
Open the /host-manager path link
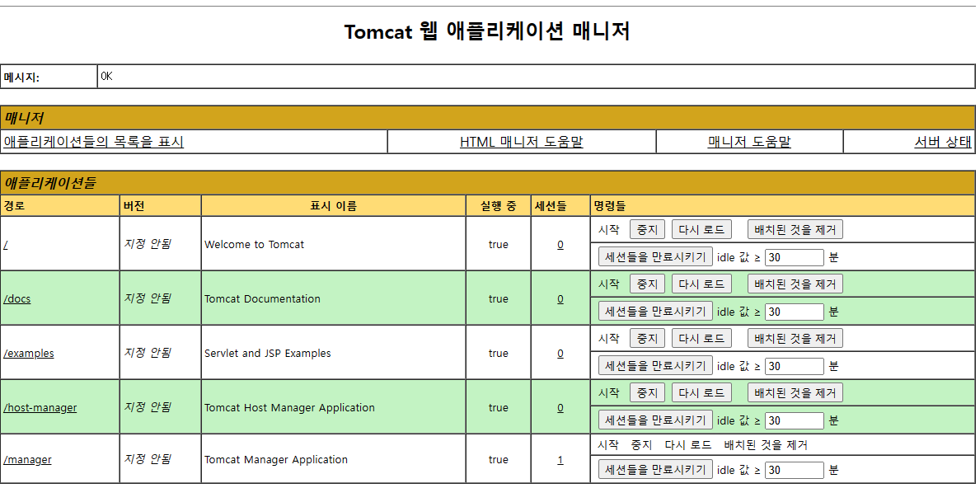40,407
